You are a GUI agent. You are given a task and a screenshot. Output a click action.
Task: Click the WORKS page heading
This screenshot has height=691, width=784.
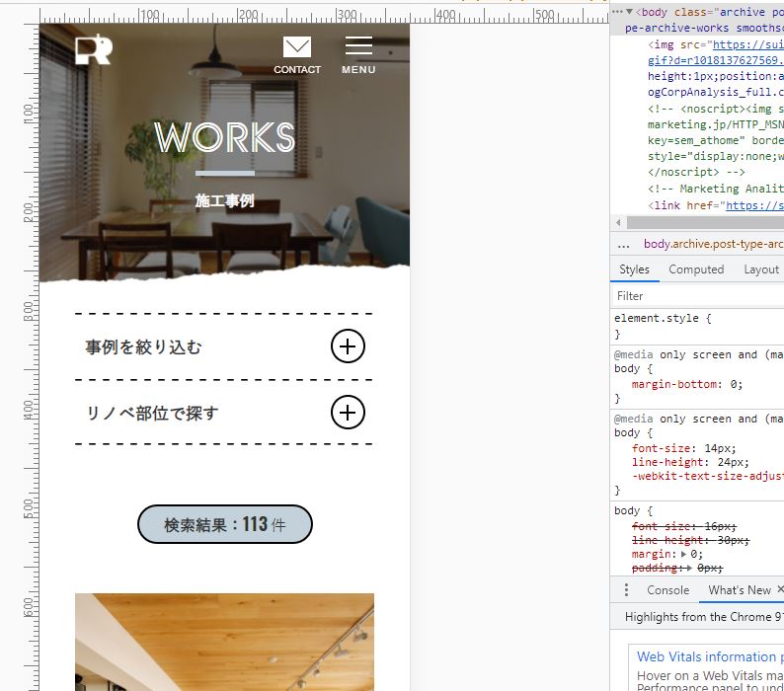point(224,136)
